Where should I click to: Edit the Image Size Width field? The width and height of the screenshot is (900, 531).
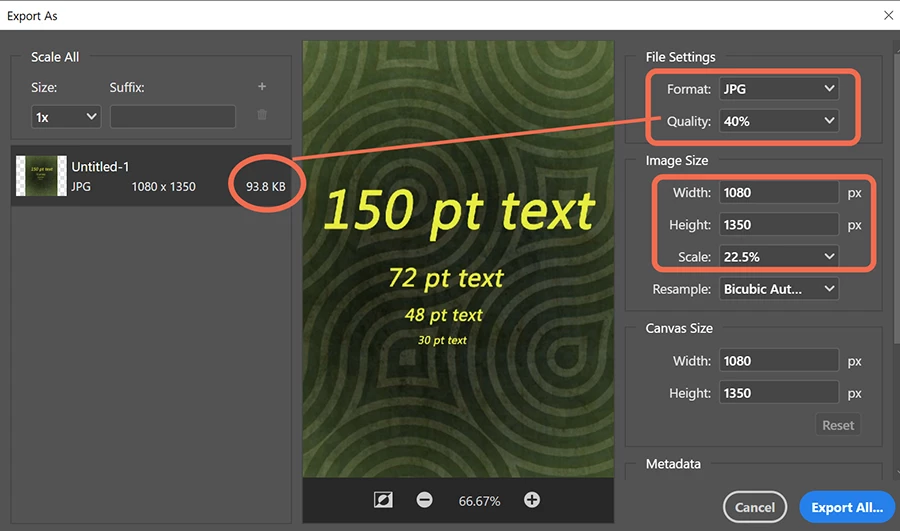779,192
